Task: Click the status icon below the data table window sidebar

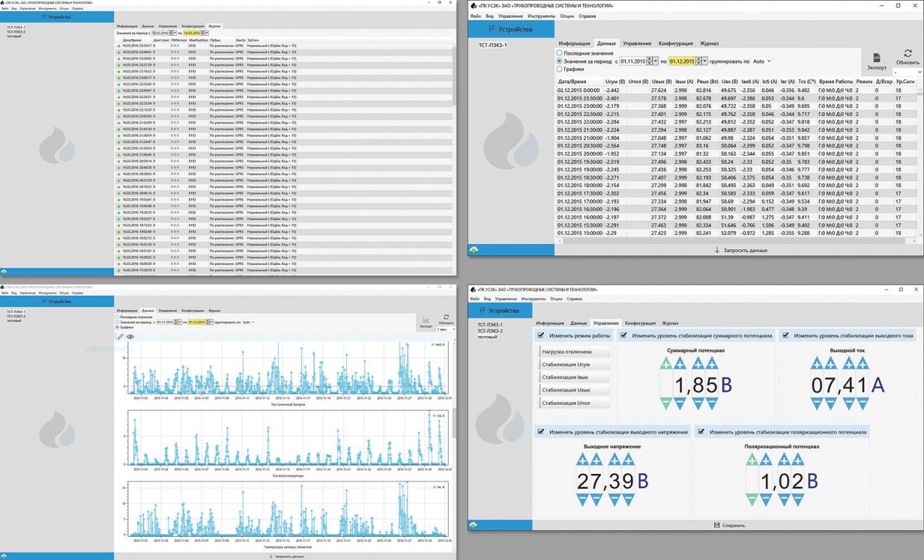Action: click(473, 249)
